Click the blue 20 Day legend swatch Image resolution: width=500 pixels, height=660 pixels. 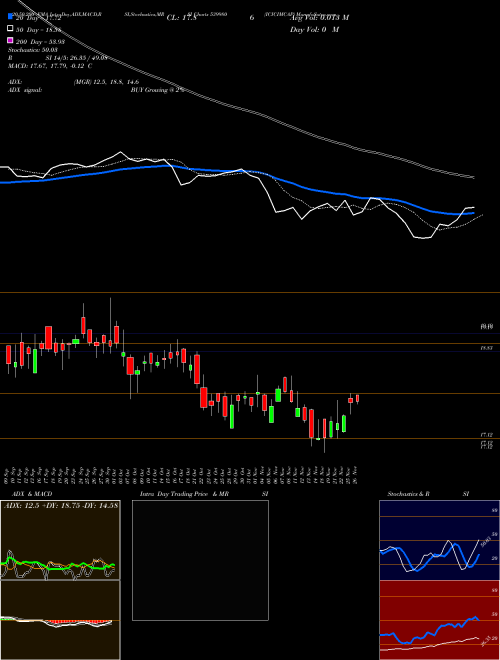pos(11,17)
